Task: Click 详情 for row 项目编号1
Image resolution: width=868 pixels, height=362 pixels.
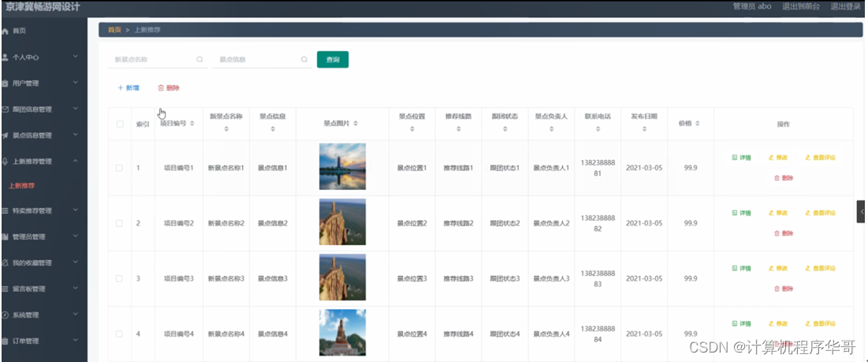Action: click(x=741, y=158)
